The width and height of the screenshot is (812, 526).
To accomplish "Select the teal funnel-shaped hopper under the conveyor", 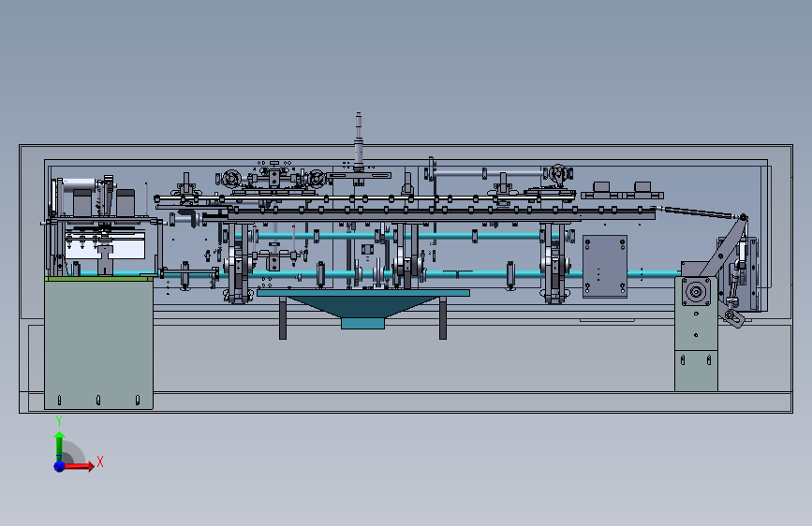I will tap(363, 307).
